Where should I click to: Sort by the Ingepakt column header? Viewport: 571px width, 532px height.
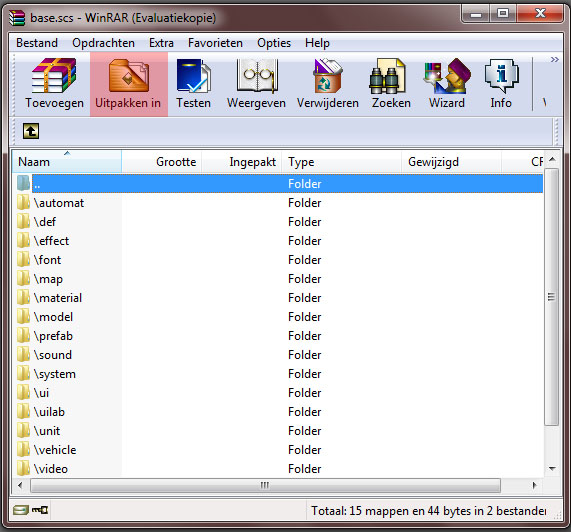[x=242, y=161]
